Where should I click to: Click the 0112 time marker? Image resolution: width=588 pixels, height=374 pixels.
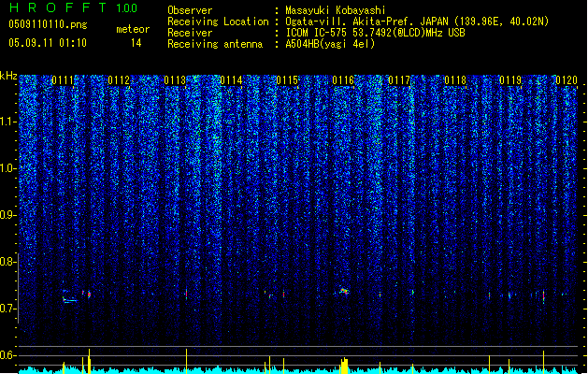pos(119,80)
